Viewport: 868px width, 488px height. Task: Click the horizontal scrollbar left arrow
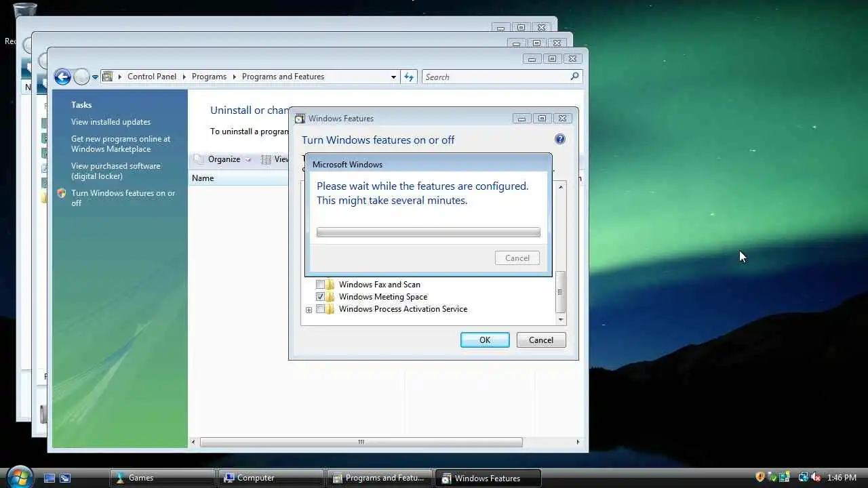tap(194, 442)
